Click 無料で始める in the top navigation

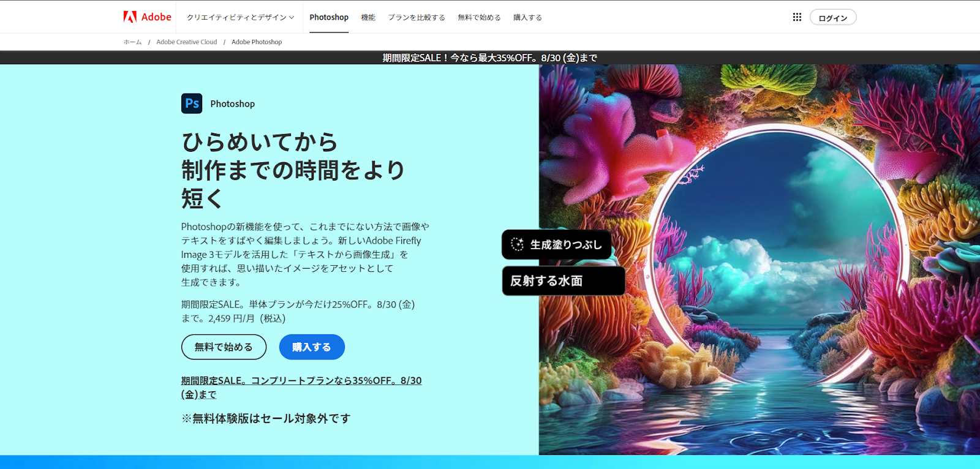(479, 17)
